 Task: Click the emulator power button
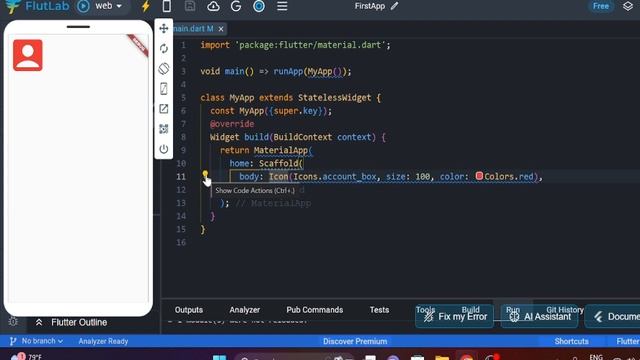tap(164, 149)
